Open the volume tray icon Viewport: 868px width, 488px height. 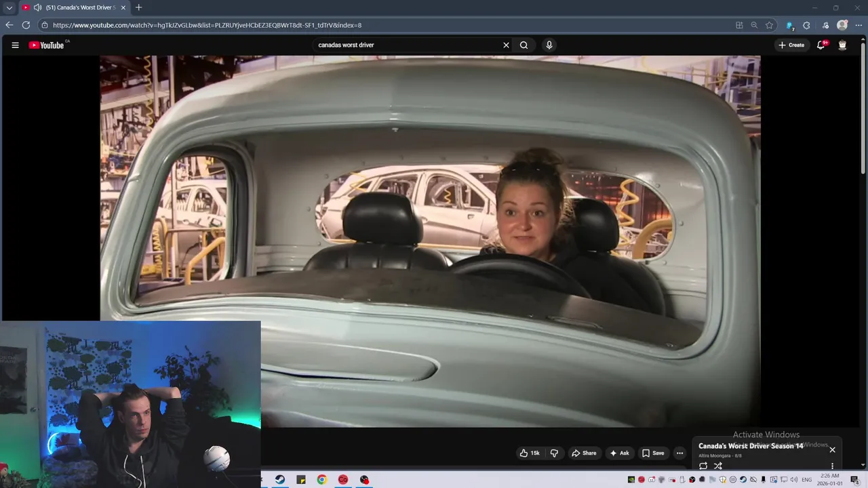click(793, 480)
